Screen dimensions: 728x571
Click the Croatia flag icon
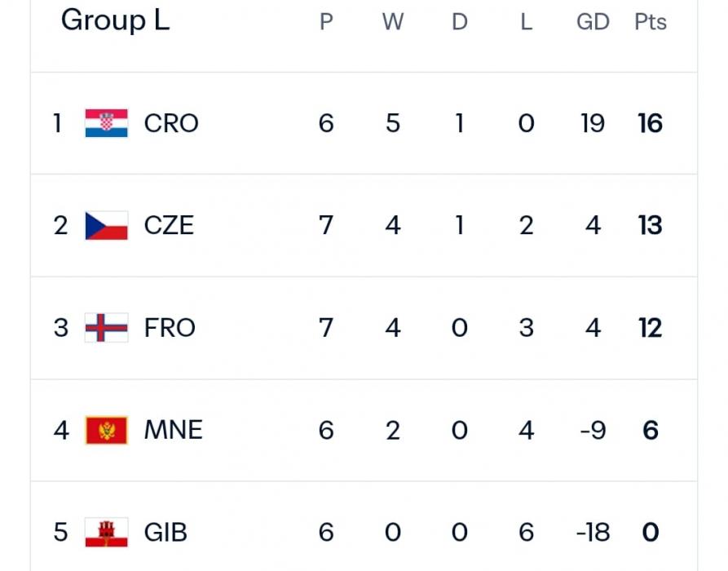click(x=106, y=123)
